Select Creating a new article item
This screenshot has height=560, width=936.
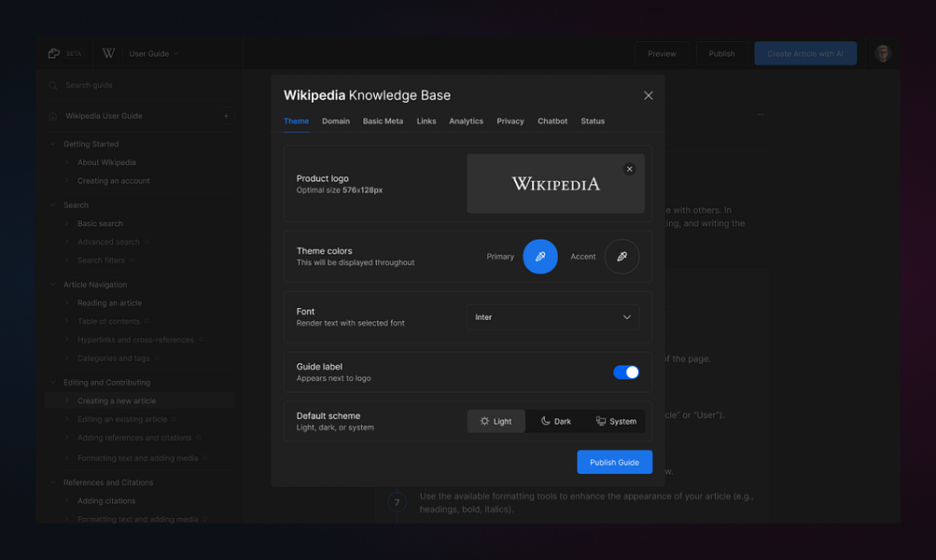pyautogui.click(x=140, y=400)
